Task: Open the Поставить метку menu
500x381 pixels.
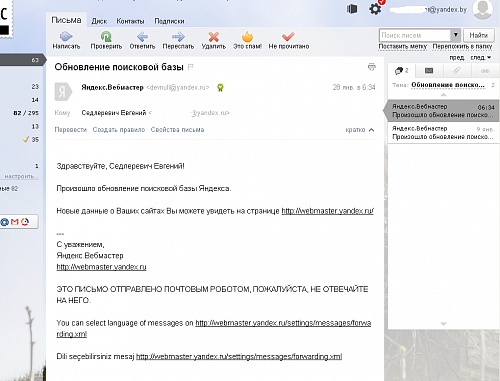Action: [x=403, y=46]
